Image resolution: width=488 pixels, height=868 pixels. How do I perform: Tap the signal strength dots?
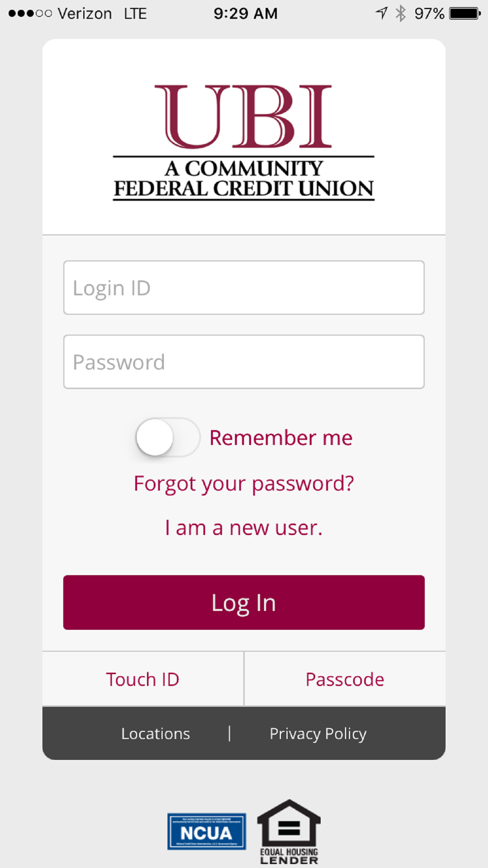(30, 13)
